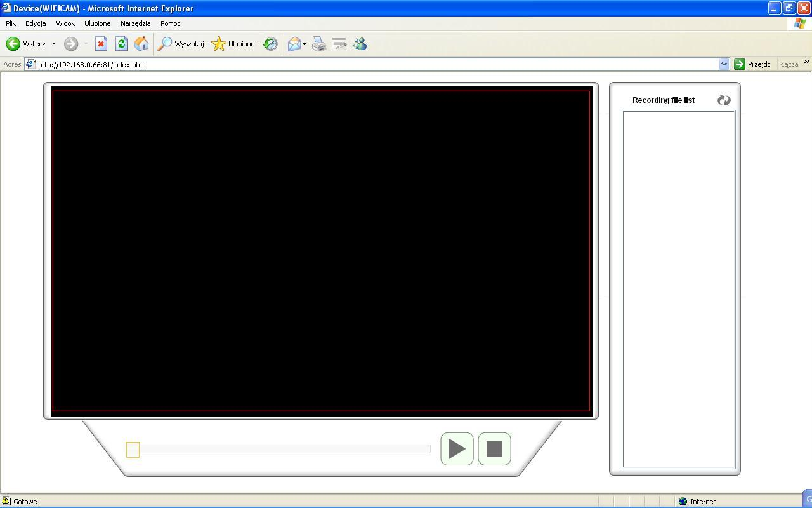Click inside the recording file list box
812x508 pixels.
click(x=679, y=290)
